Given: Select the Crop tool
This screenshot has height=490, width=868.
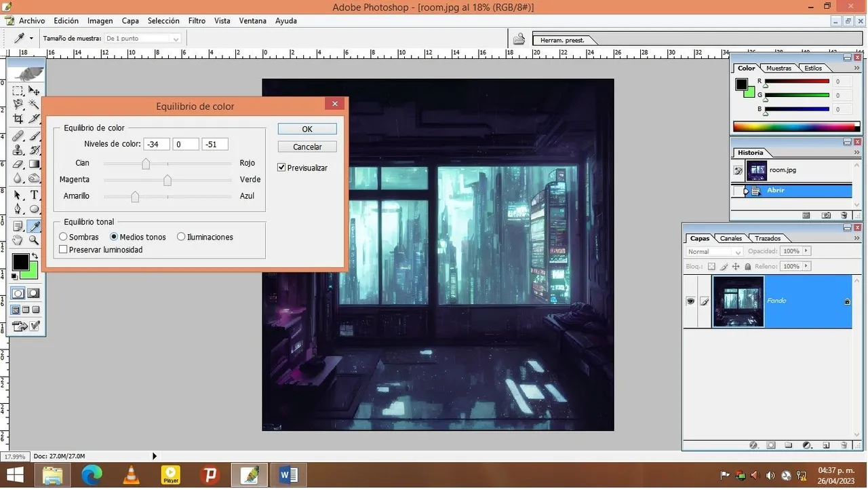Looking at the screenshot, I should [x=18, y=119].
